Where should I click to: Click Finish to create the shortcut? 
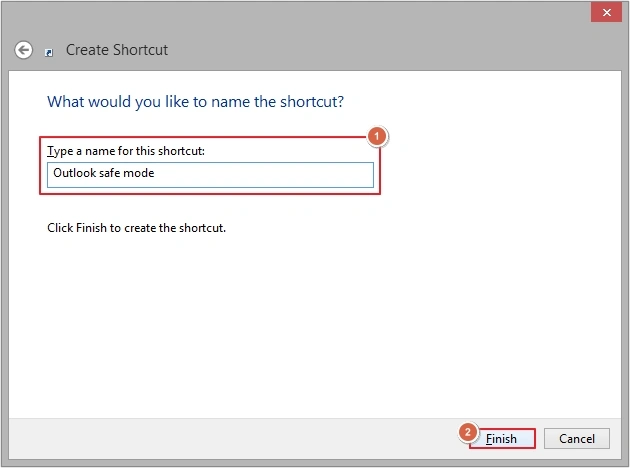click(502, 438)
